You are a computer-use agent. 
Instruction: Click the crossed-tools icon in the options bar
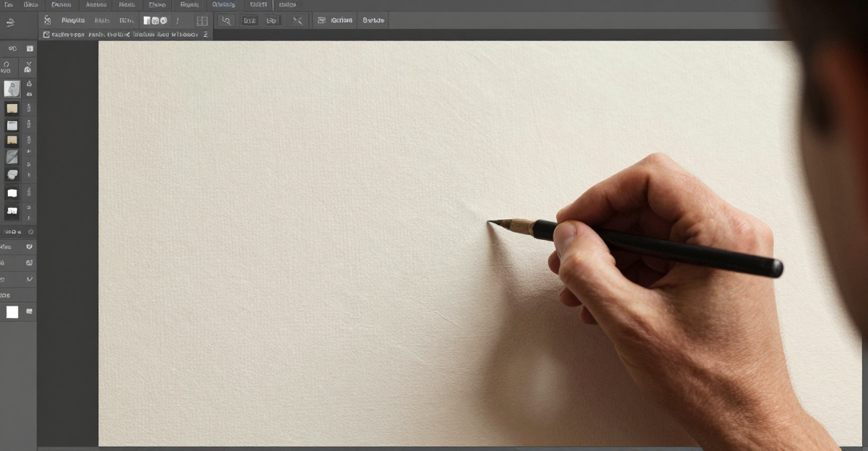coord(297,21)
